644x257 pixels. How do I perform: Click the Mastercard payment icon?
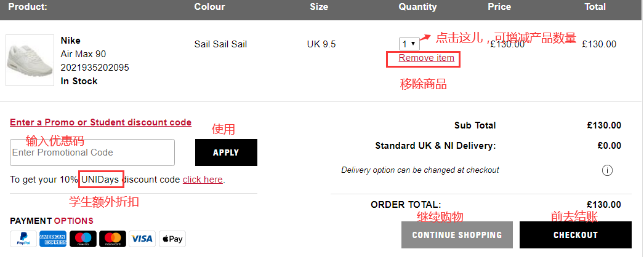[x=113, y=239]
